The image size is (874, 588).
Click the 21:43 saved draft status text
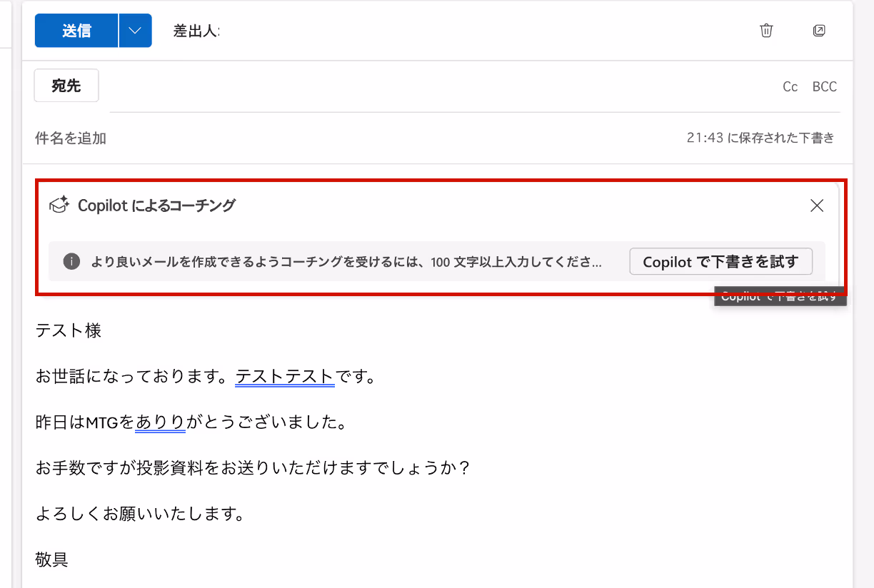(760, 138)
